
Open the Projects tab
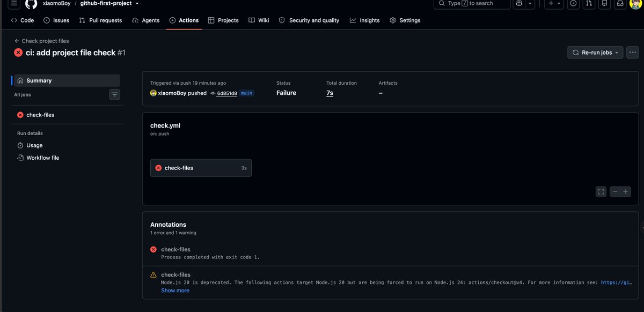pos(223,20)
